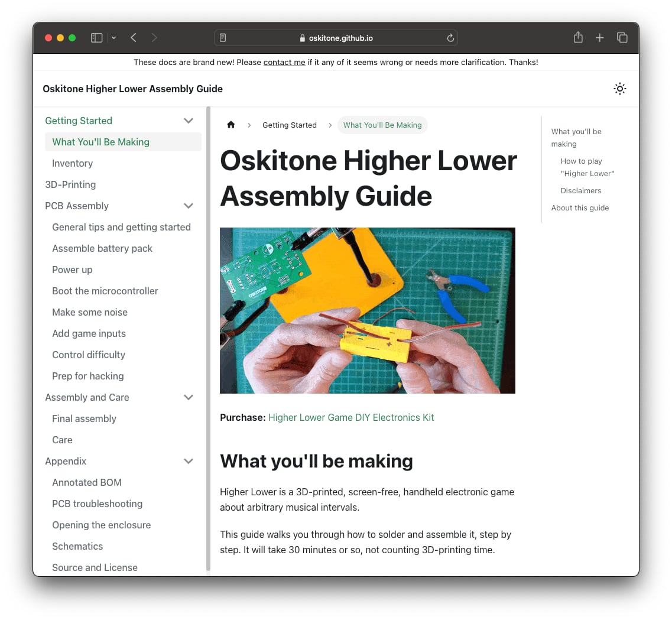
Task: Close the Safari window
Action: click(48, 38)
